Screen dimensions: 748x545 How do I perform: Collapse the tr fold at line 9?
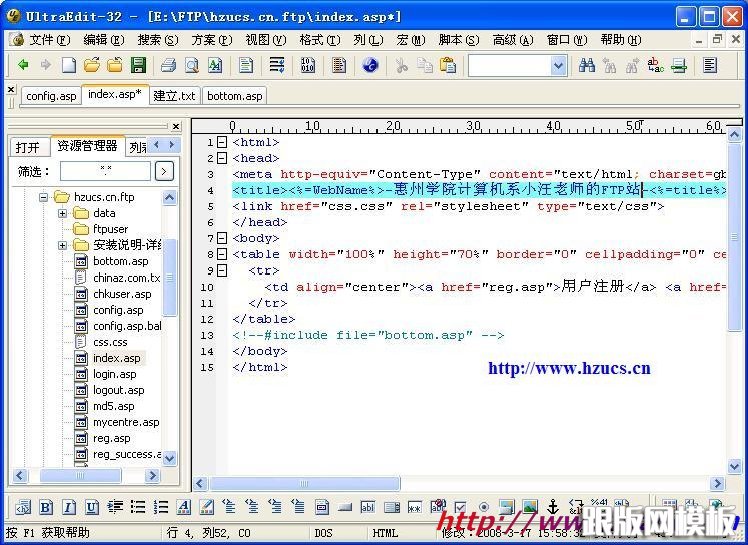(x=222, y=271)
